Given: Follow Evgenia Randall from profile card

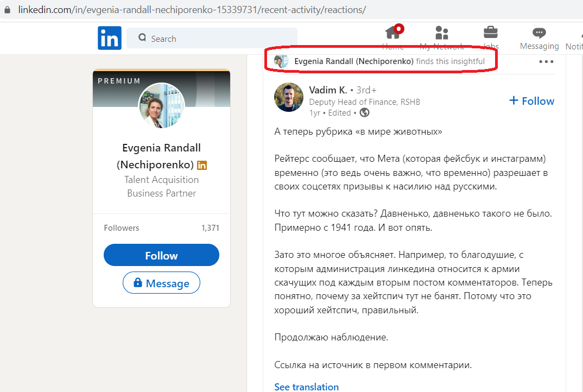Looking at the screenshot, I should pos(161,255).
